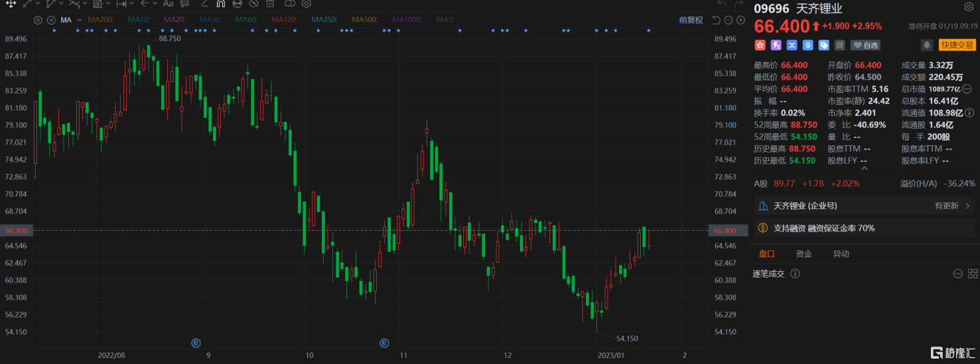
Task: Click the 快捷交易 quick trade button
Action: click(x=957, y=45)
